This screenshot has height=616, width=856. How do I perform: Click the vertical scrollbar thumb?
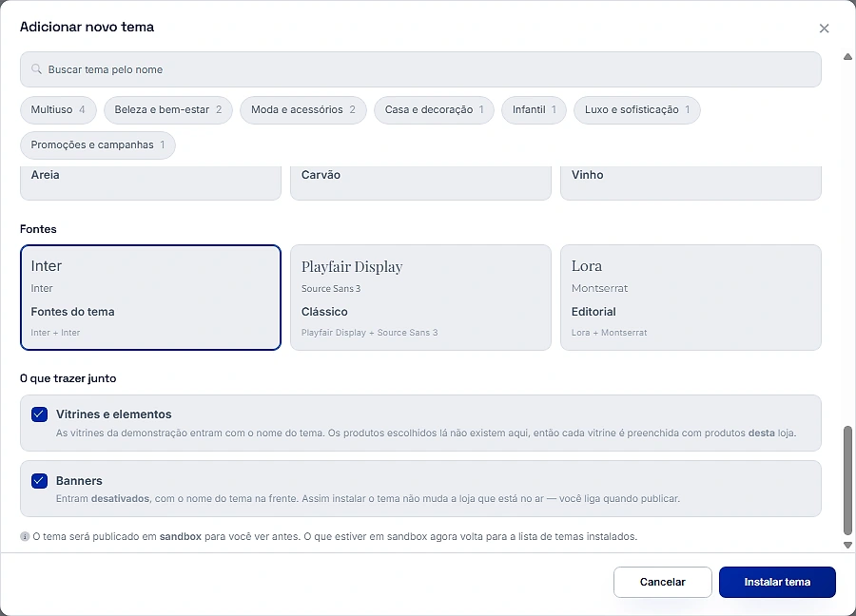[847, 480]
